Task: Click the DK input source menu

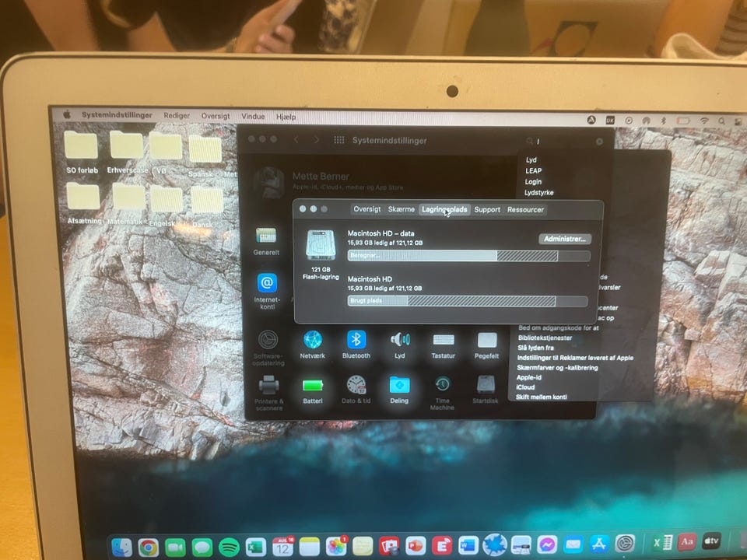Action: click(610, 120)
